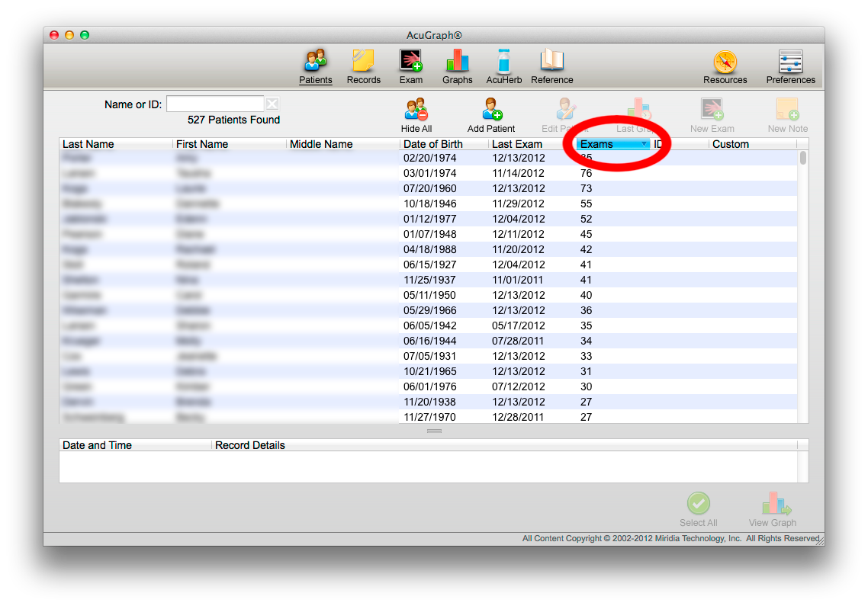Click the last exam date 07/28/2011
The height and width of the screenshot is (606, 868).
tap(519, 341)
